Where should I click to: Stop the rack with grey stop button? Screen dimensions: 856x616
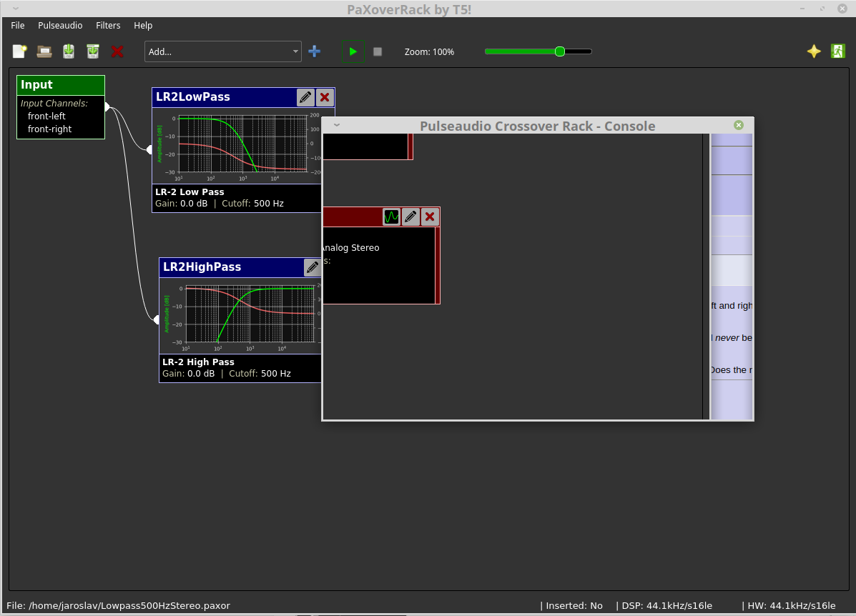click(378, 51)
